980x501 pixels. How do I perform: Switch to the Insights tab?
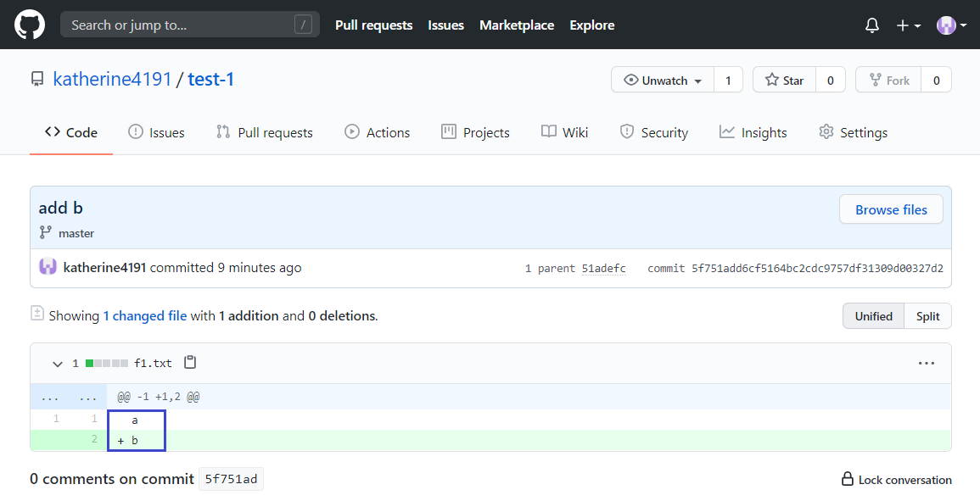(753, 132)
